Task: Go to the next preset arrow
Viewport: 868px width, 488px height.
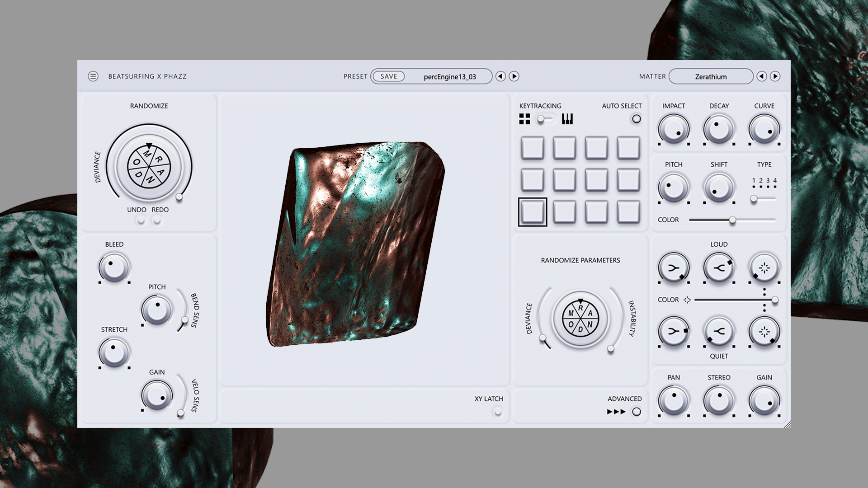Action: 514,76
